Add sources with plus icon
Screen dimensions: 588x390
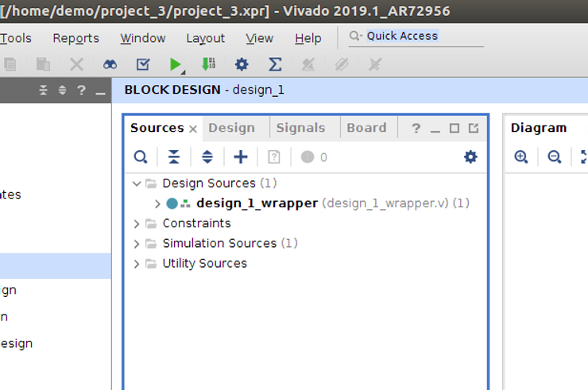pos(241,156)
